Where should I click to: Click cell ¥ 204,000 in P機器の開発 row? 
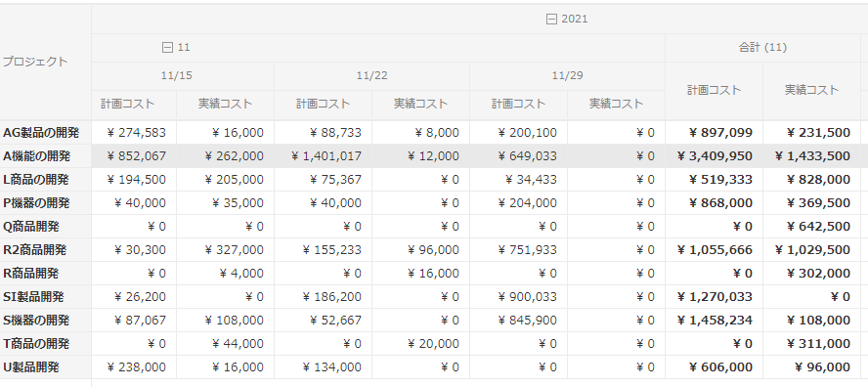coord(519,203)
